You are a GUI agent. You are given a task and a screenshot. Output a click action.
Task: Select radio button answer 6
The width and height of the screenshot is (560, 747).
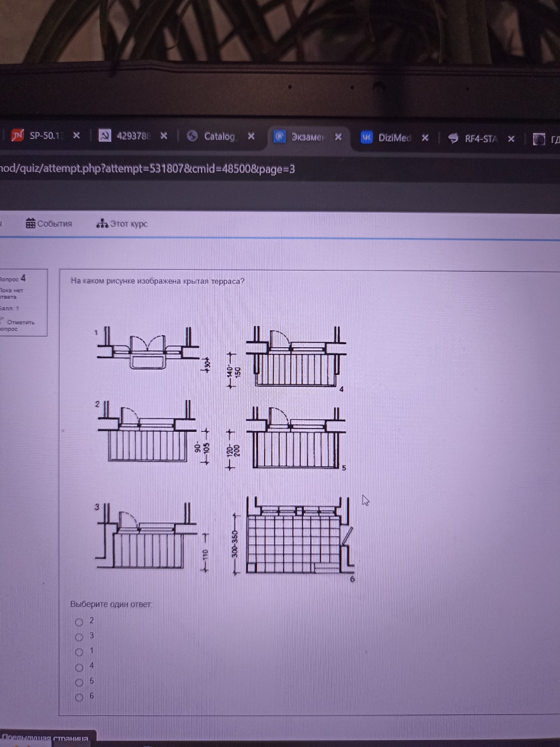click(x=79, y=697)
